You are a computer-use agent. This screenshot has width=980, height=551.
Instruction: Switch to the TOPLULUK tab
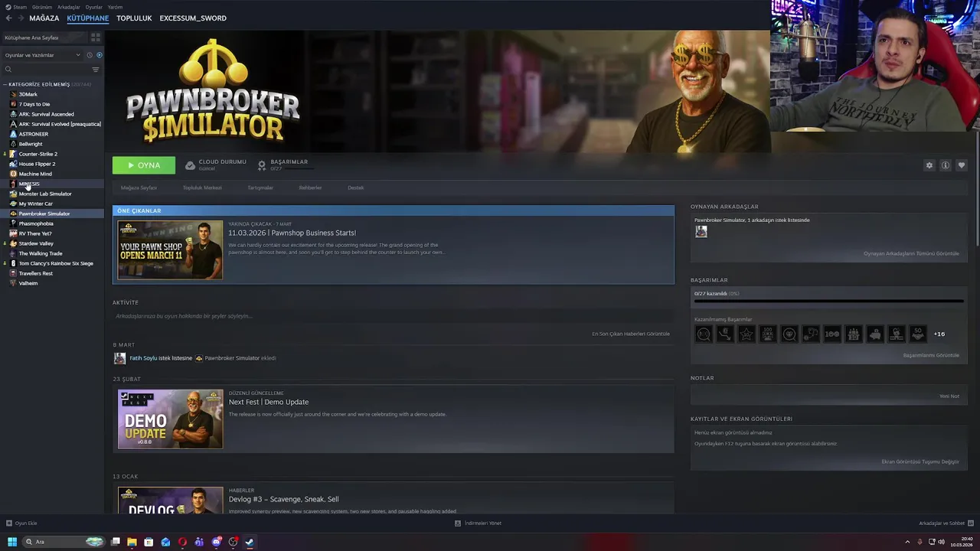click(x=134, y=18)
